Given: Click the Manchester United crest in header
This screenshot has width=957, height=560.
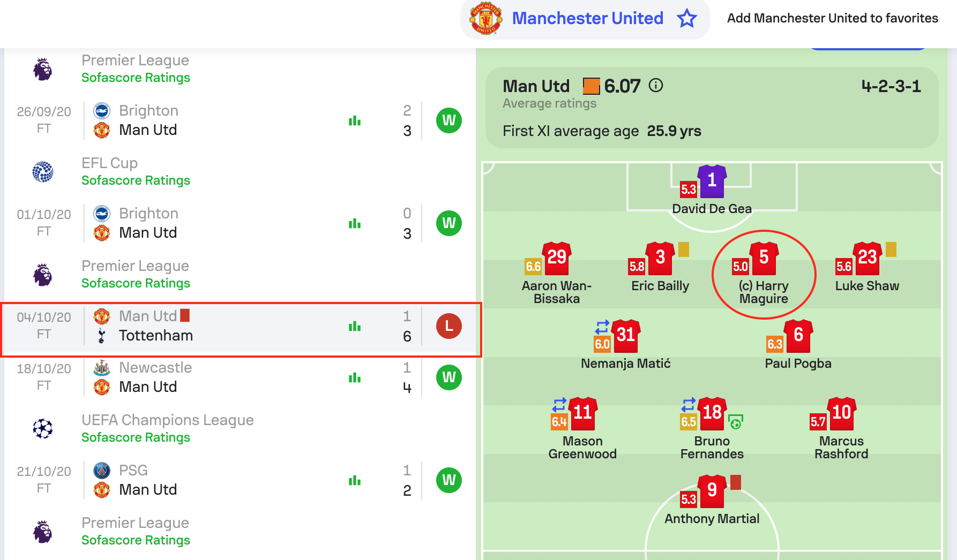Looking at the screenshot, I should click(485, 18).
